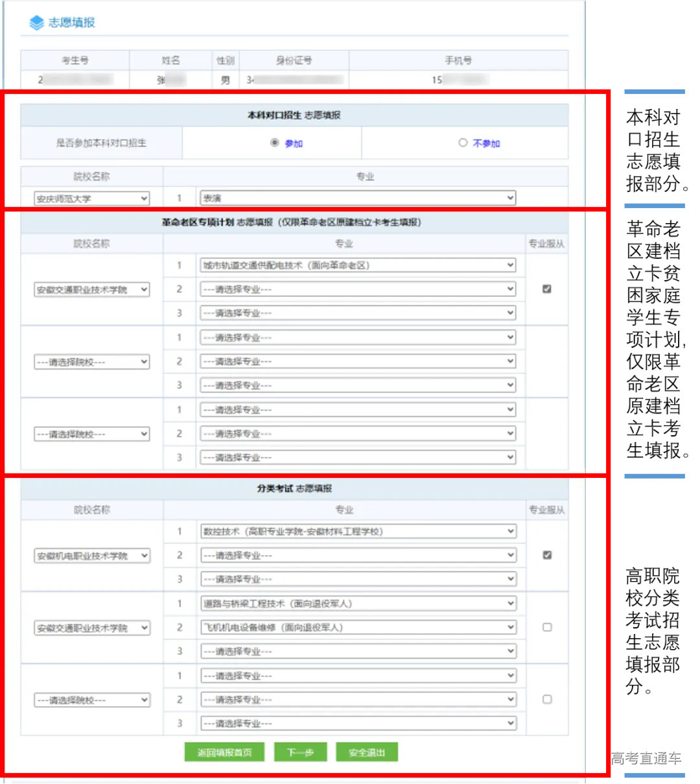
Task: Select the 不参加 radio option
Action: tap(463, 143)
